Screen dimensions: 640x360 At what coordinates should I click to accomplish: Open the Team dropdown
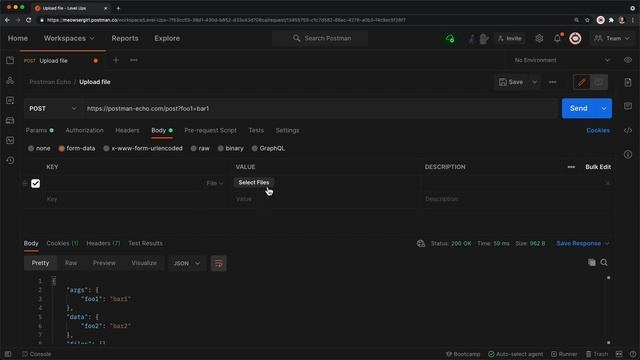612,38
